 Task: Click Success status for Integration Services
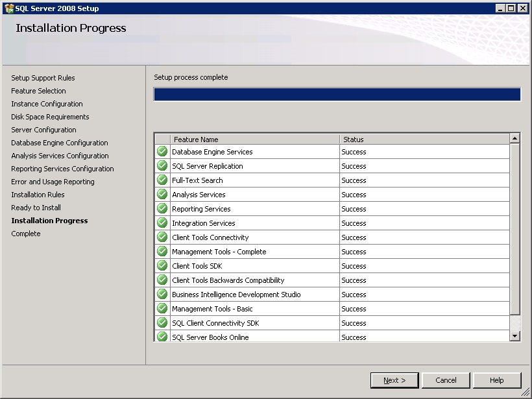[354, 223]
